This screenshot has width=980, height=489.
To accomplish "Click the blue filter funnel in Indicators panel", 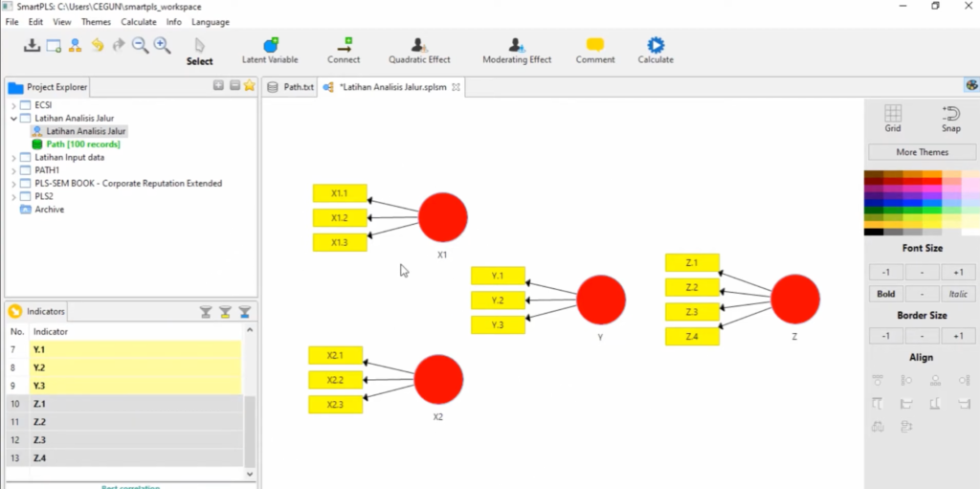I will click(245, 311).
